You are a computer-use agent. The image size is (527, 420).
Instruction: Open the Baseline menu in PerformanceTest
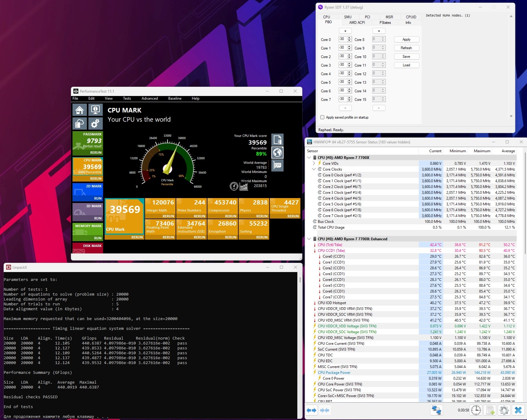pyautogui.click(x=175, y=98)
